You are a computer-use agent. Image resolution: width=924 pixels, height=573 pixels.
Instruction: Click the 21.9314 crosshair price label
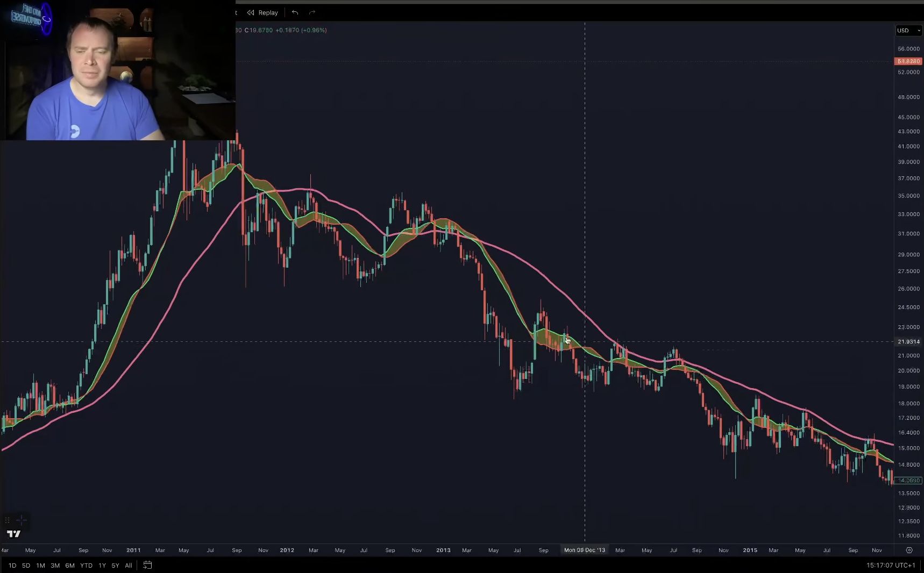coord(908,342)
